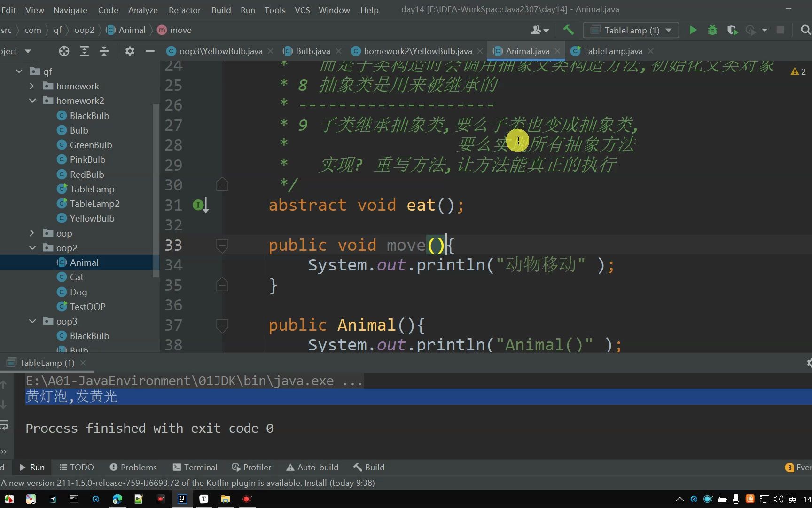812x508 pixels.
Task: Run the TableLamp (1) configuration
Action: point(693,30)
